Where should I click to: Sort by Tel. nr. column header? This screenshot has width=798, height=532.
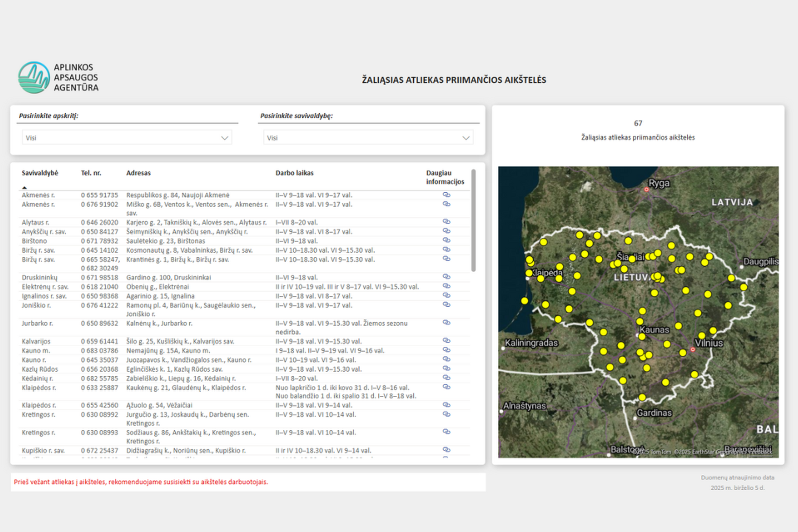(91, 173)
